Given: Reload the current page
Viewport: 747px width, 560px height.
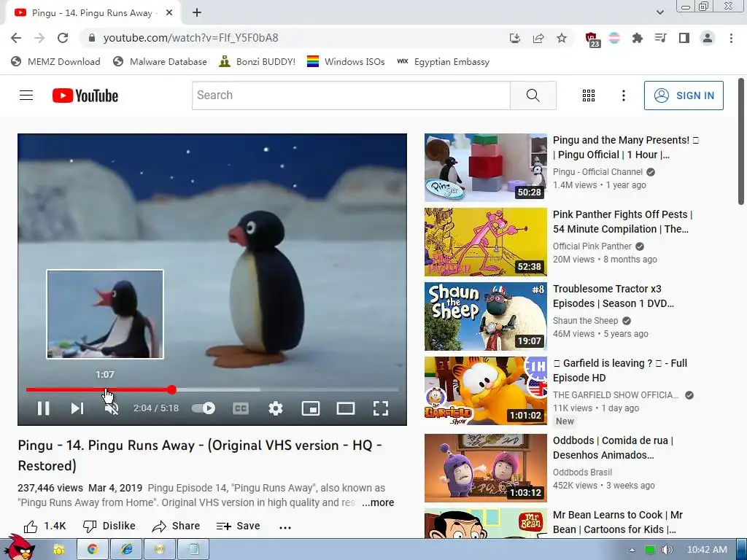Looking at the screenshot, I should (63, 38).
